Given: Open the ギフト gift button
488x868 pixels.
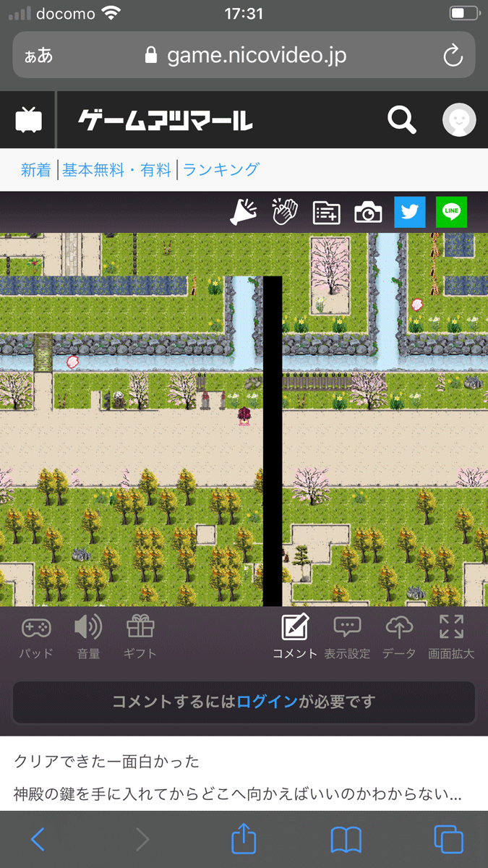Looking at the screenshot, I should coord(140,637).
